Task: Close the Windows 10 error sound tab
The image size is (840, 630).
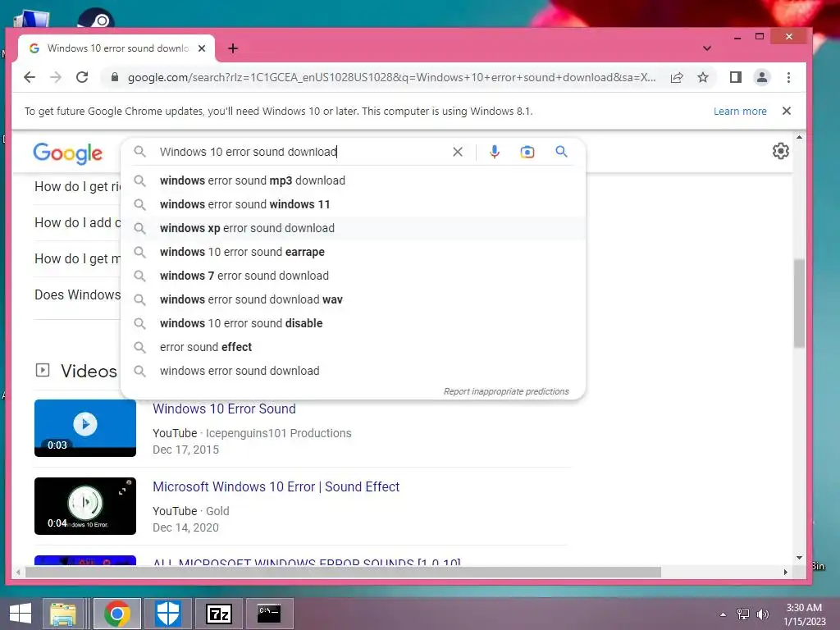Action: click(x=202, y=48)
